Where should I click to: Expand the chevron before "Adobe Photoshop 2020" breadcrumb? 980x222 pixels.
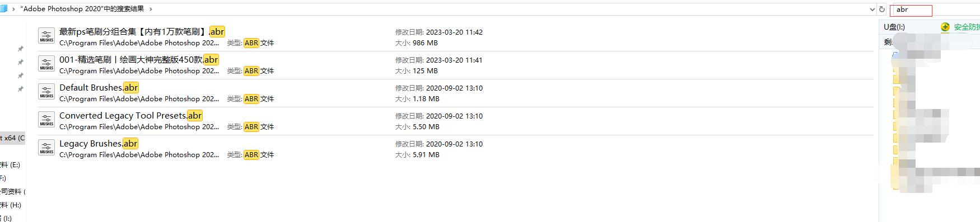(x=13, y=9)
